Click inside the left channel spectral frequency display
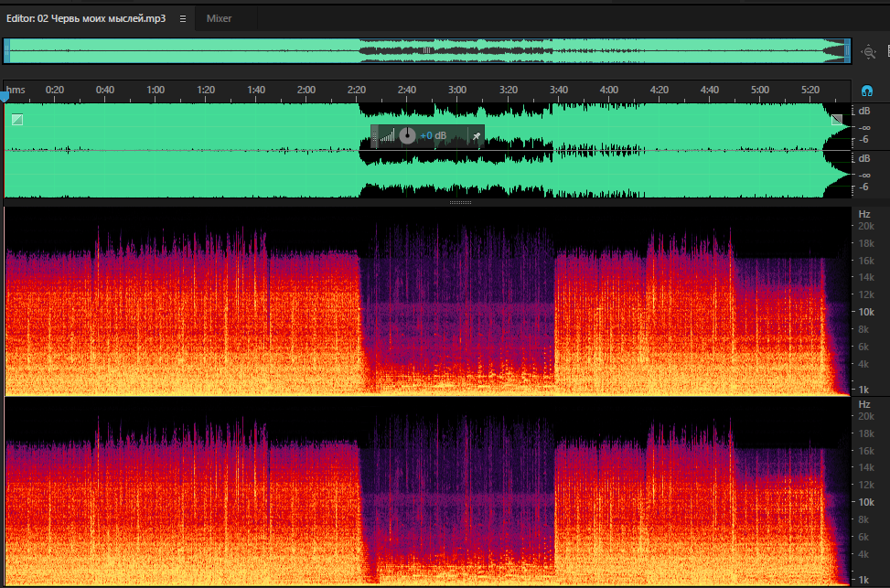Image resolution: width=890 pixels, height=588 pixels. (427, 301)
